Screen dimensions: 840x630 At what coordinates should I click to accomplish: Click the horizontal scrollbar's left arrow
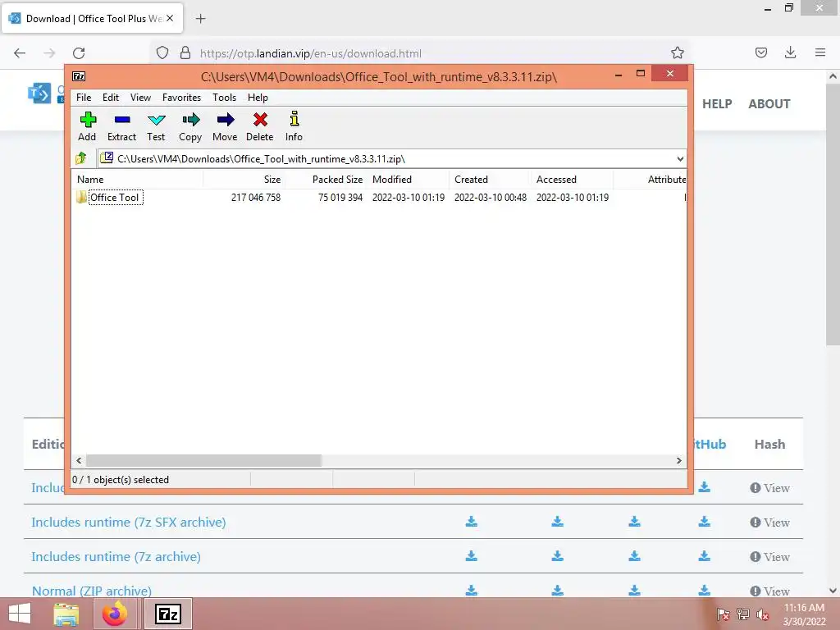[x=79, y=461]
